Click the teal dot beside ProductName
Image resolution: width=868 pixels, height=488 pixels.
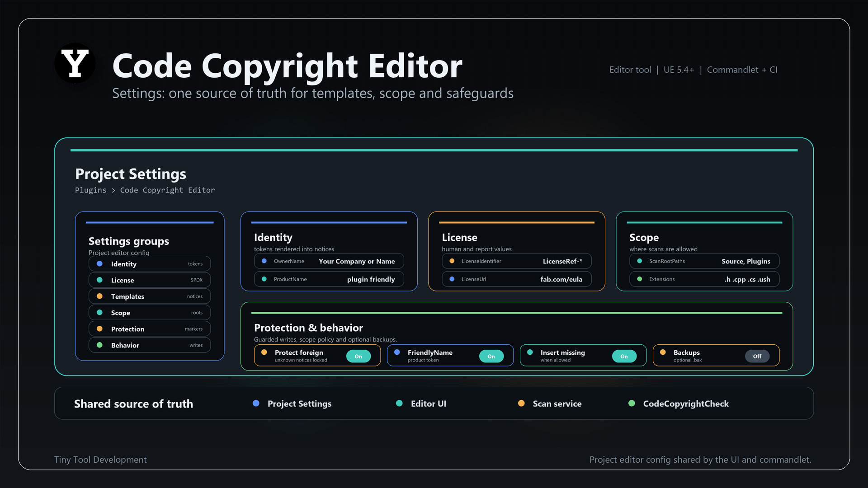point(264,279)
